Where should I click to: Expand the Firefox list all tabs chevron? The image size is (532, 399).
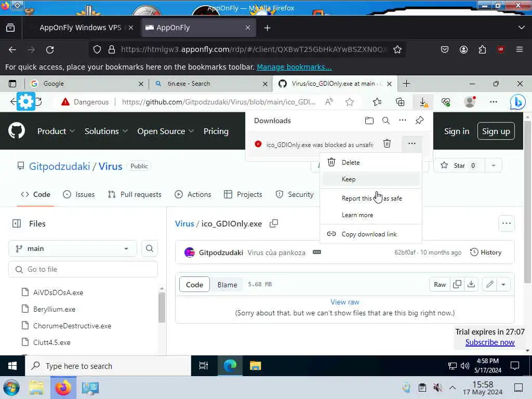click(522, 28)
